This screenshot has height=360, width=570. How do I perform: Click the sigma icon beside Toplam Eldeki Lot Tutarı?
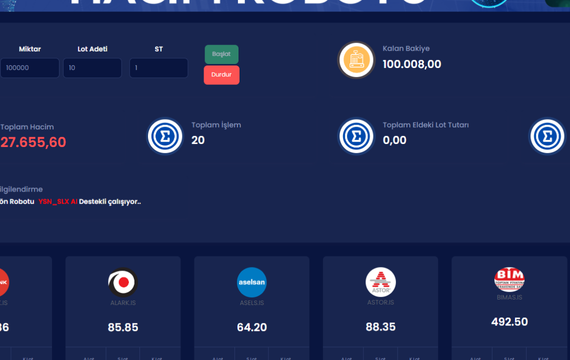(x=356, y=136)
